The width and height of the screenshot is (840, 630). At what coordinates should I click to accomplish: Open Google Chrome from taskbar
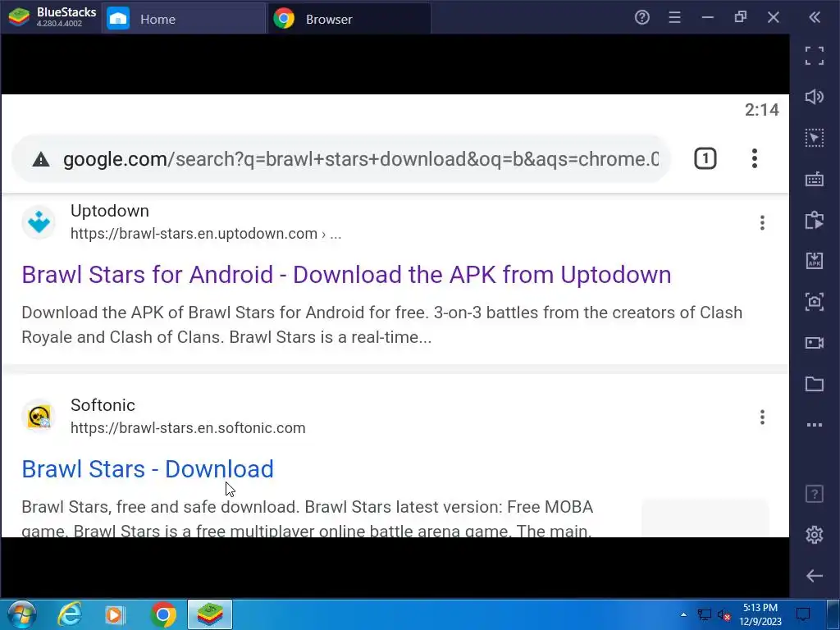(163, 614)
